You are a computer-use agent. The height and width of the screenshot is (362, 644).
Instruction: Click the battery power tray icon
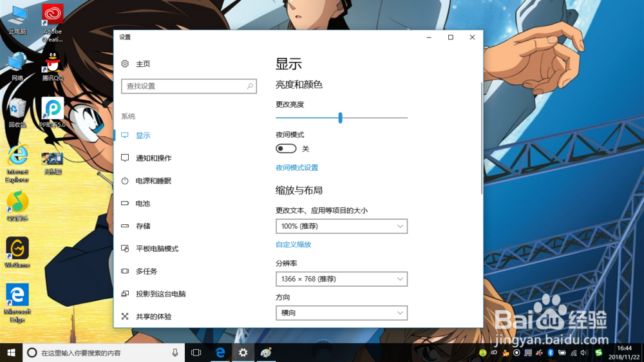(x=562, y=352)
